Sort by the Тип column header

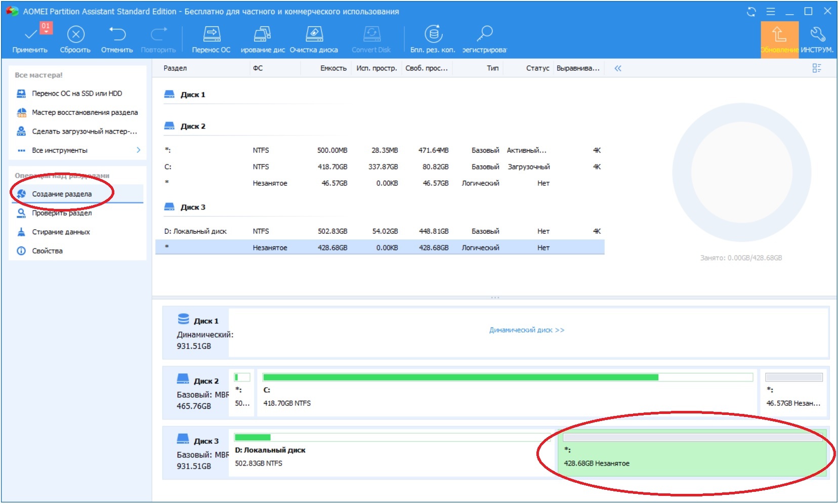click(x=493, y=68)
